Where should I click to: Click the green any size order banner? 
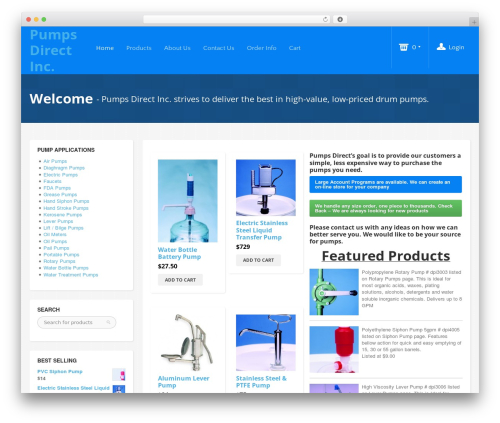click(386, 208)
